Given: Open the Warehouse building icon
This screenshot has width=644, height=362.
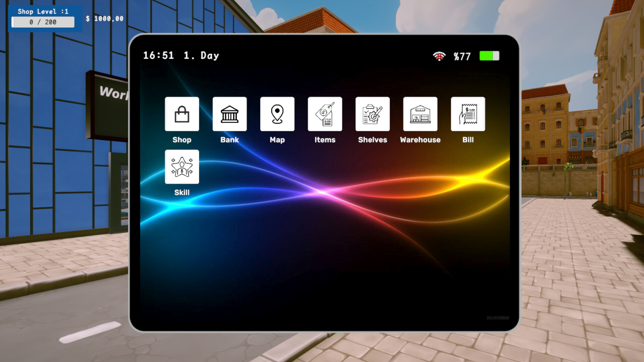Looking at the screenshot, I should [420, 114].
